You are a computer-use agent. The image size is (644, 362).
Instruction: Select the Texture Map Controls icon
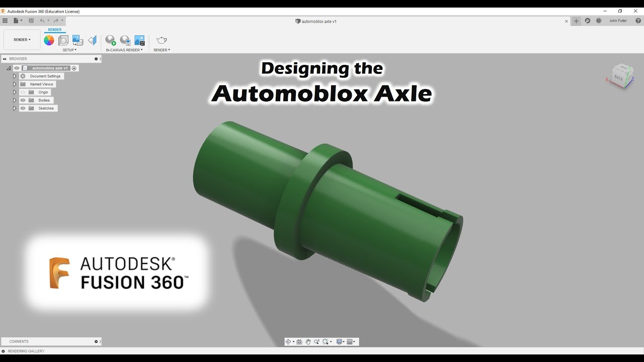click(92, 40)
